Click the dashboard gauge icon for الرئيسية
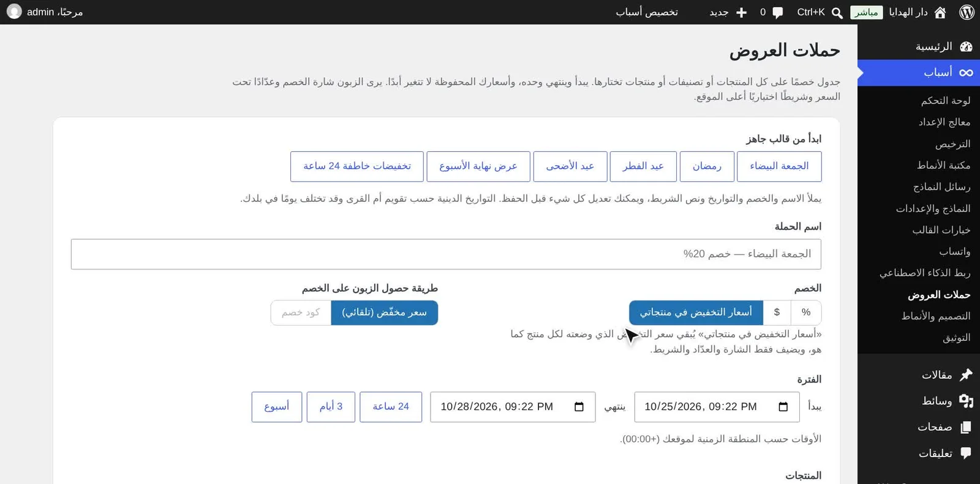The height and width of the screenshot is (484, 980). tap(966, 47)
